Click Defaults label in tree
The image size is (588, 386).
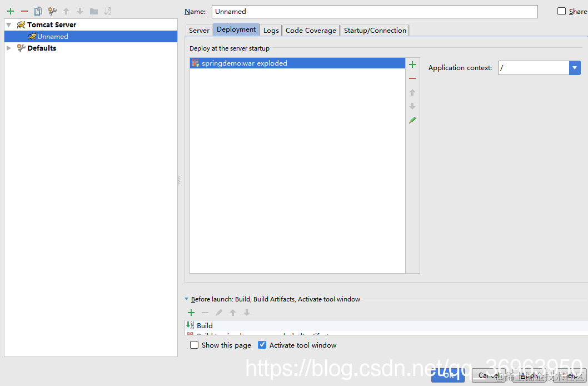point(42,48)
